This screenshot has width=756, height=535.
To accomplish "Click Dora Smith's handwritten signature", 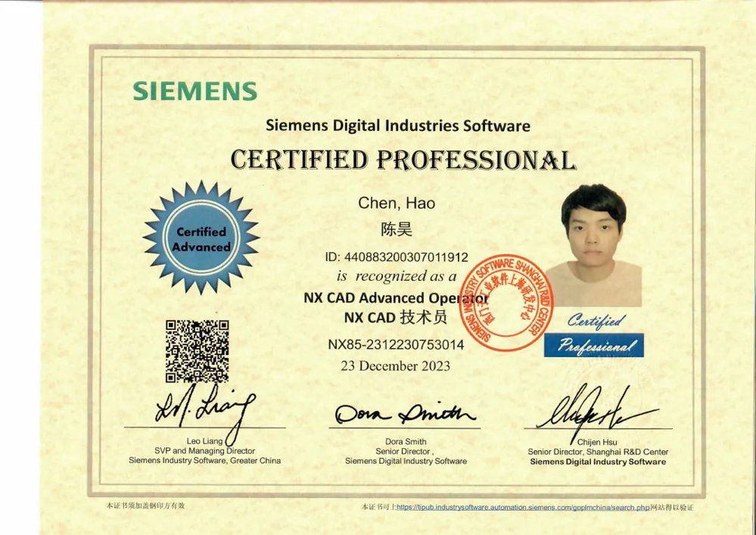I will [405, 413].
